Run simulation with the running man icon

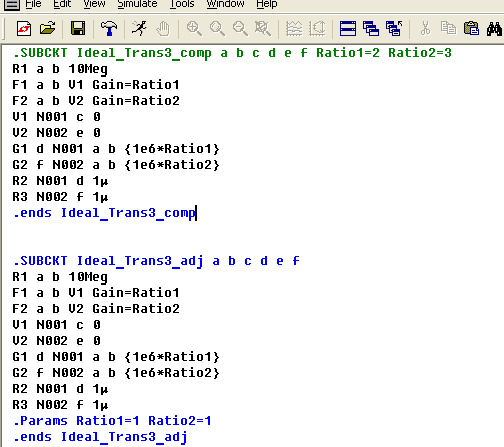139,29
